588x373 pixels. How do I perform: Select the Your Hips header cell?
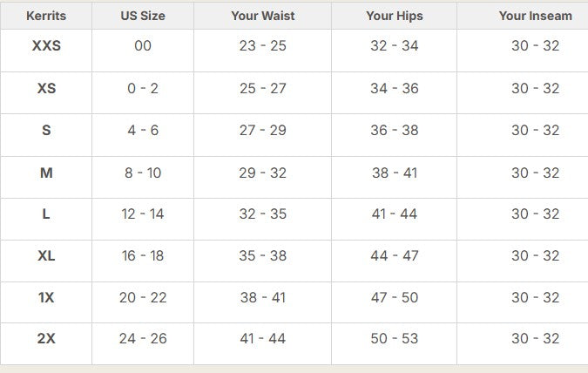(394, 16)
